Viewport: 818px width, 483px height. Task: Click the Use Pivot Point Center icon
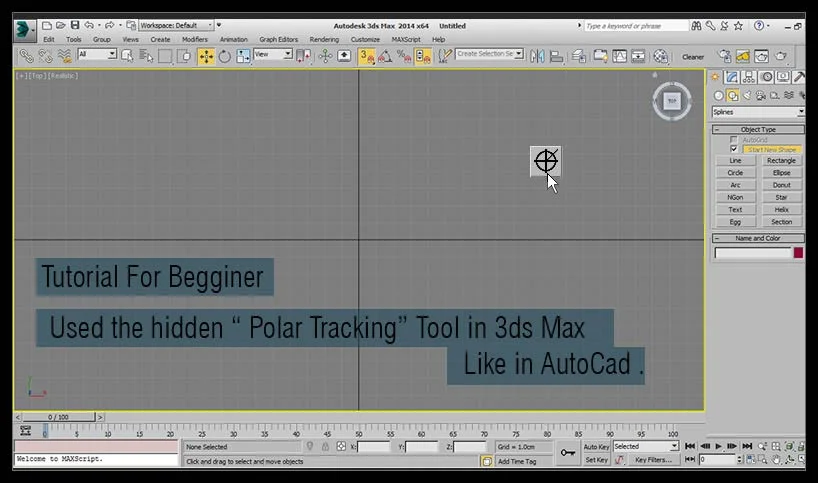[x=304, y=56]
